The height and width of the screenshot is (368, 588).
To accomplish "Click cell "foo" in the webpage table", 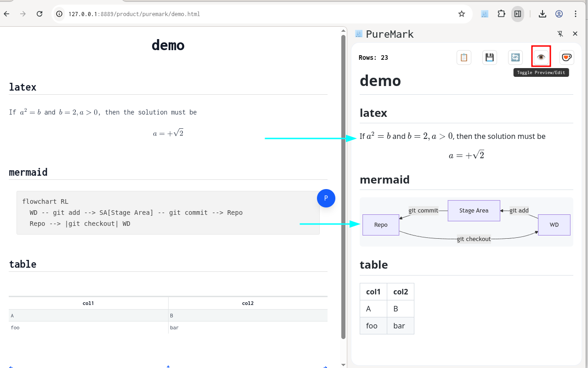I will pyautogui.click(x=88, y=328).
